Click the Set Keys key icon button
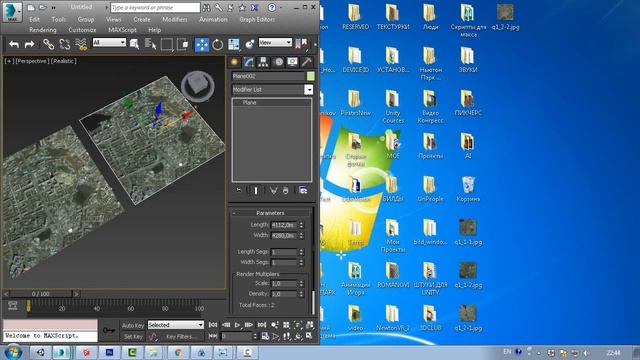The height and width of the screenshot is (360, 640). pyautogui.click(x=109, y=330)
